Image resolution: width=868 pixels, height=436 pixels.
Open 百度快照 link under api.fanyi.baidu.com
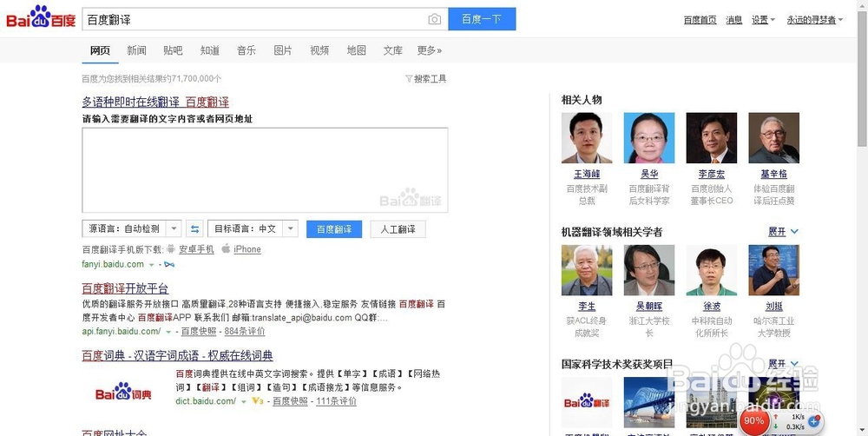[x=199, y=331]
